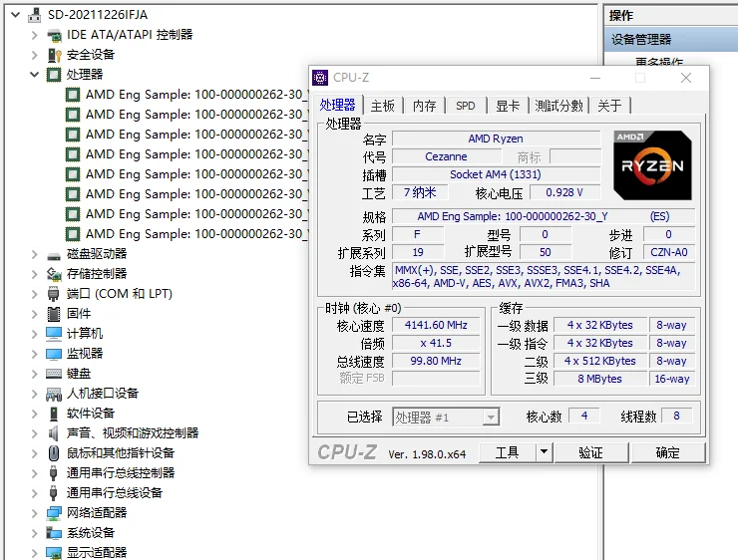The width and height of the screenshot is (738, 560).
Task: Click the computer root node icon SD-20211226IFJA
Action: [34, 15]
